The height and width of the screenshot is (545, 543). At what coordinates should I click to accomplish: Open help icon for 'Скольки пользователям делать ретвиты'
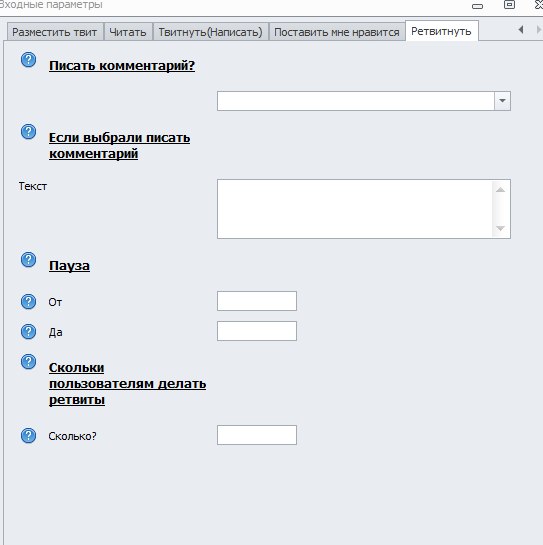pyautogui.click(x=29, y=362)
